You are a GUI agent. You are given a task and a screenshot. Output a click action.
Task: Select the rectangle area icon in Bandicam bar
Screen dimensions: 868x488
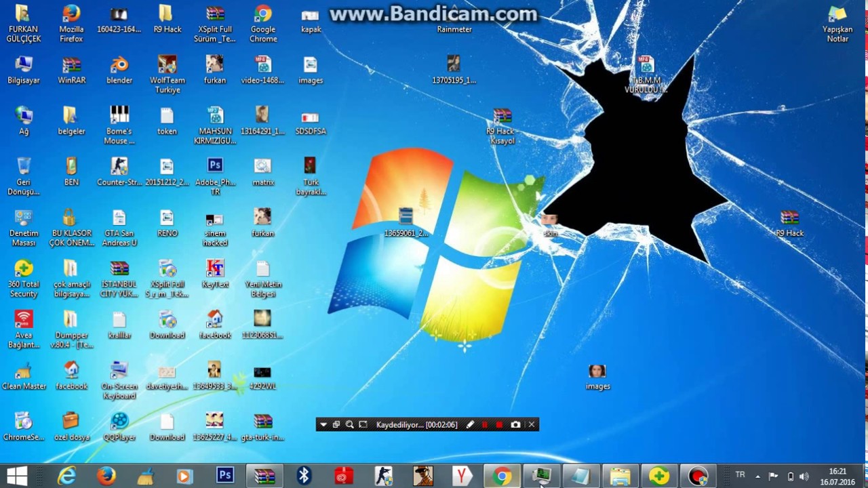[363, 425]
